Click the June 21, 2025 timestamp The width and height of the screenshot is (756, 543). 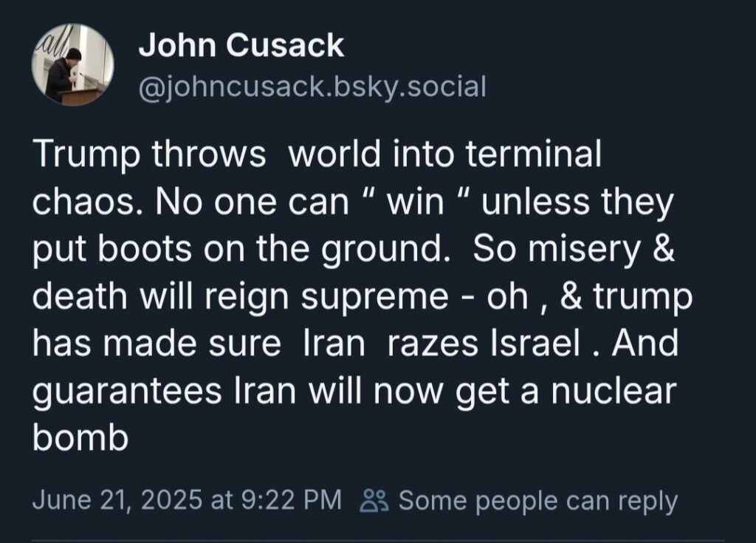pyautogui.click(x=117, y=500)
